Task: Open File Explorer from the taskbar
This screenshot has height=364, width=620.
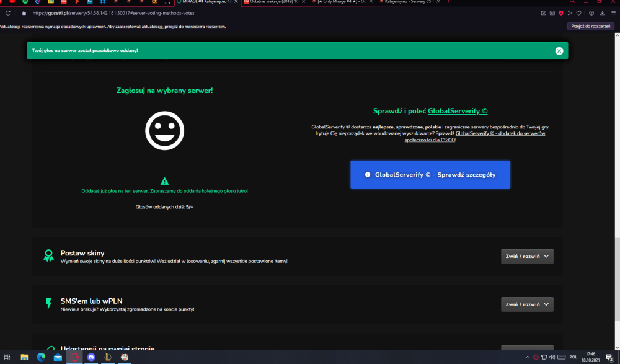Action: click(24, 357)
